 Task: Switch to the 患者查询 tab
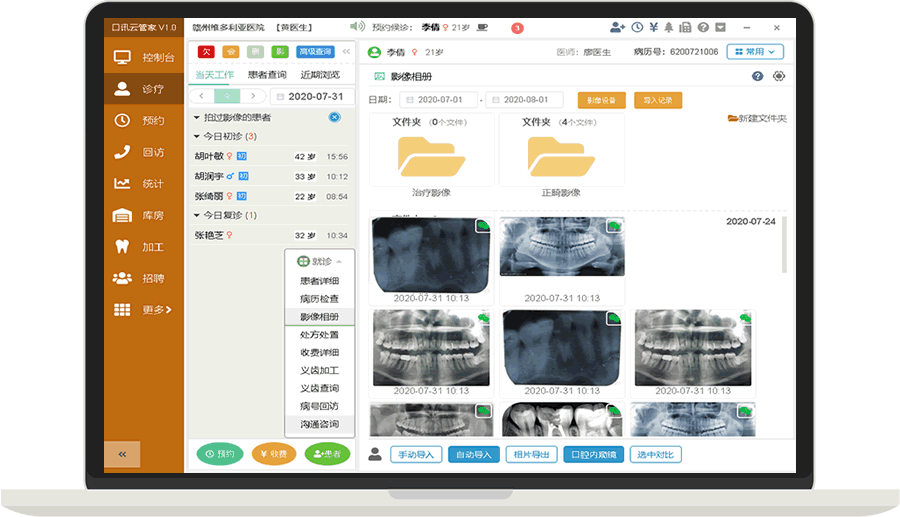point(267,75)
